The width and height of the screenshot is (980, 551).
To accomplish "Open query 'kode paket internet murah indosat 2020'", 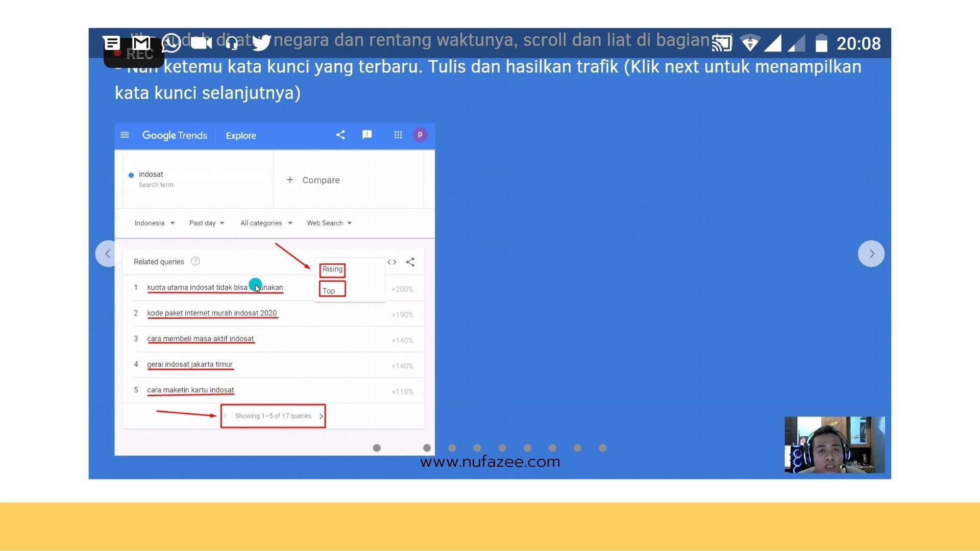I will pos(212,313).
